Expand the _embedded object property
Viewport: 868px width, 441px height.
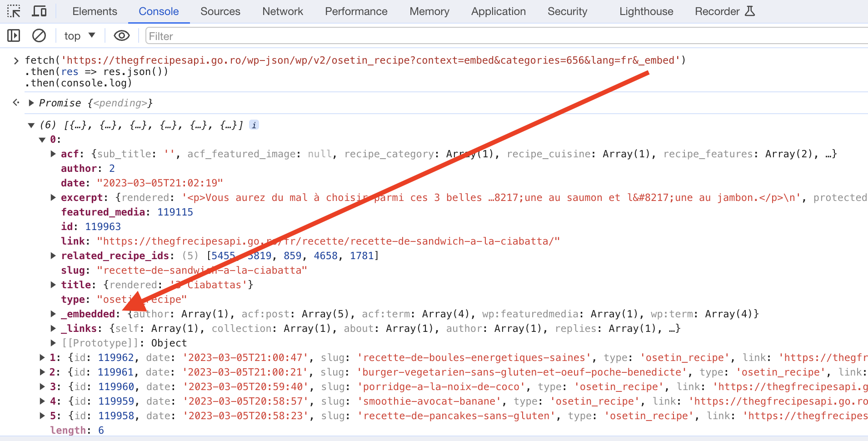click(x=53, y=314)
